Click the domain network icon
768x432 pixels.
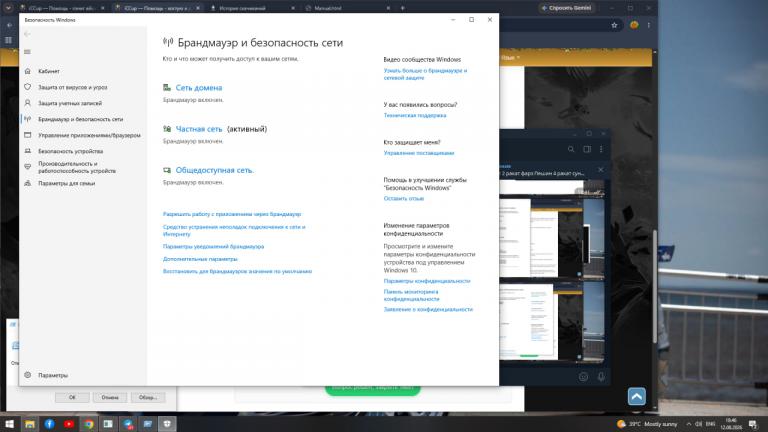(x=167, y=88)
